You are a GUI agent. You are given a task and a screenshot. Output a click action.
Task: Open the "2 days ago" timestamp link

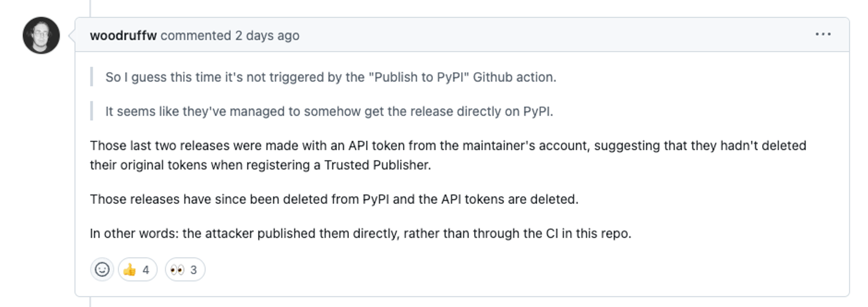click(267, 35)
